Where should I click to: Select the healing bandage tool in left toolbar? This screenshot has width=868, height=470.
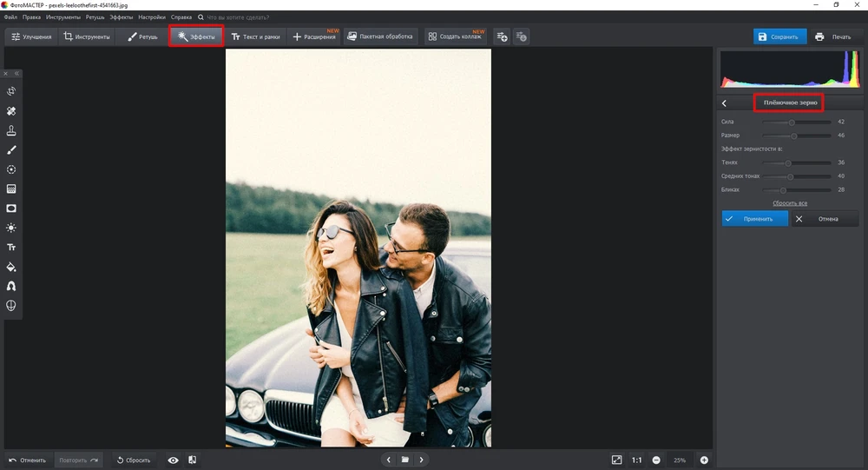(11, 111)
